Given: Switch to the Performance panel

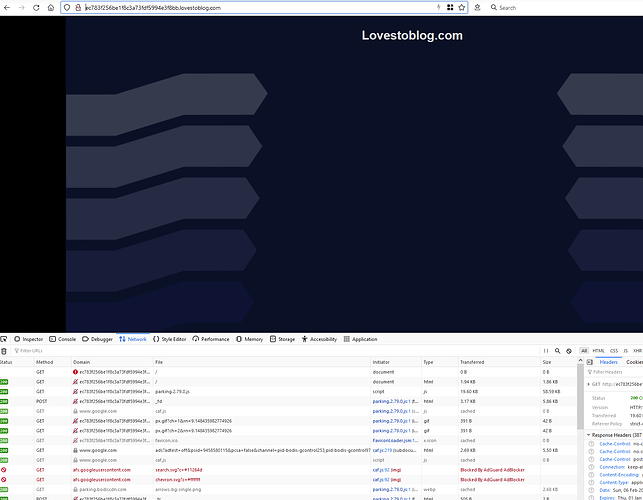Looking at the screenshot, I should click(x=211, y=339).
